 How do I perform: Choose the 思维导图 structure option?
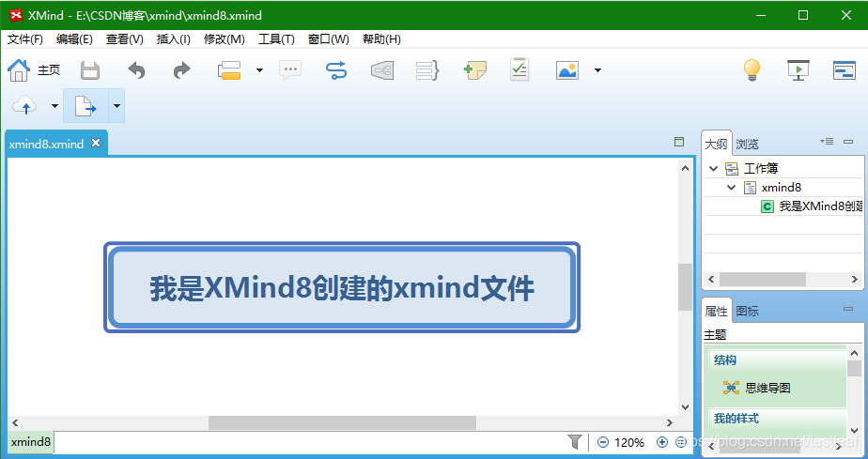click(757, 388)
